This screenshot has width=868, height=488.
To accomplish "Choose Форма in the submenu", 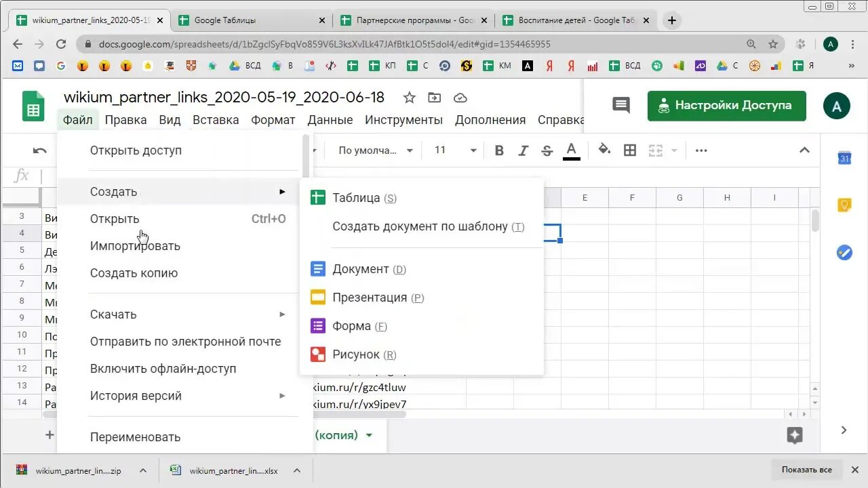I will pyautogui.click(x=422, y=326).
